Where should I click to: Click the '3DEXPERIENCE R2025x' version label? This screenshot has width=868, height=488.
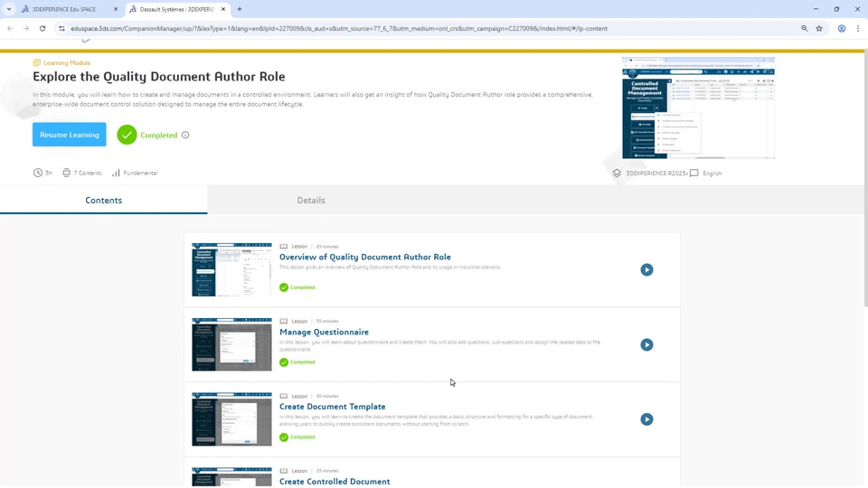pyautogui.click(x=657, y=174)
